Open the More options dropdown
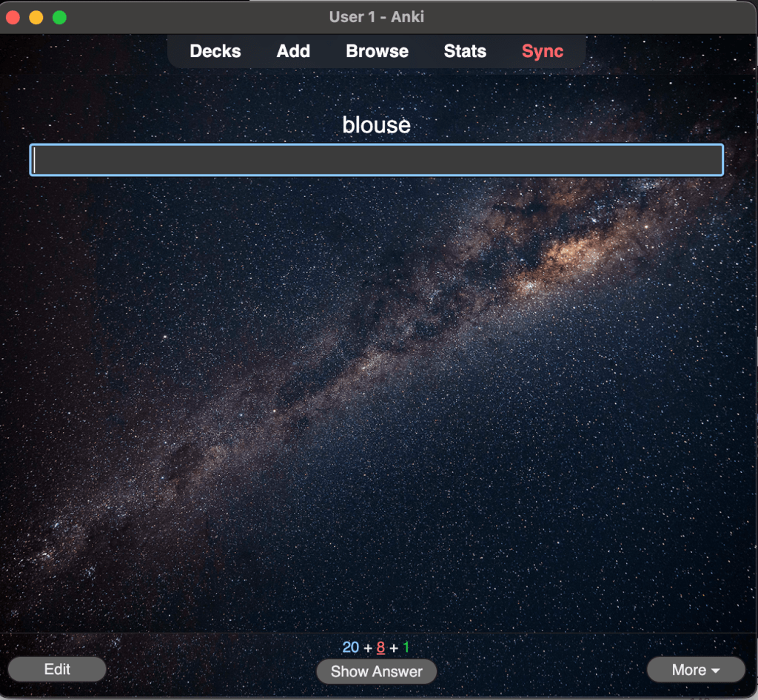Image resolution: width=758 pixels, height=700 pixels. tap(688, 670)
